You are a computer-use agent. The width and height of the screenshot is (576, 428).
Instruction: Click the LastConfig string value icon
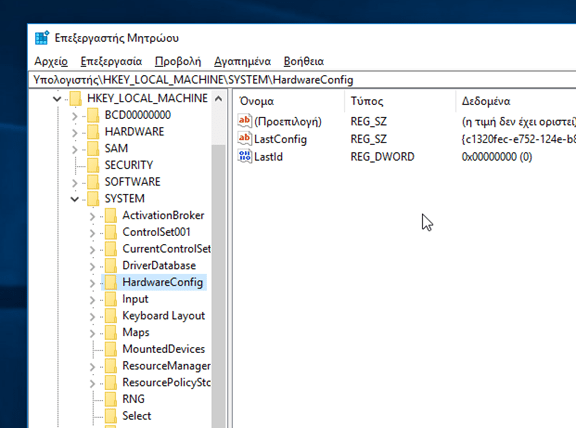[245, 139]
